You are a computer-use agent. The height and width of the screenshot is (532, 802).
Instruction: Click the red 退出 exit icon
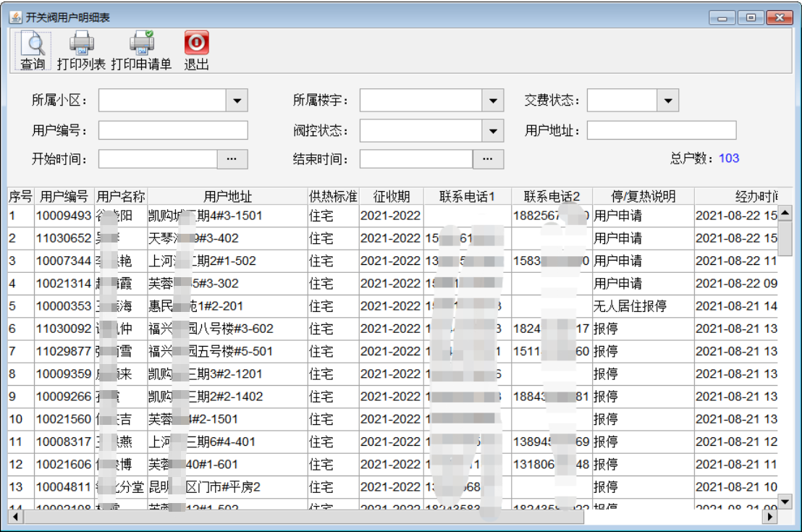coord(196,43)
